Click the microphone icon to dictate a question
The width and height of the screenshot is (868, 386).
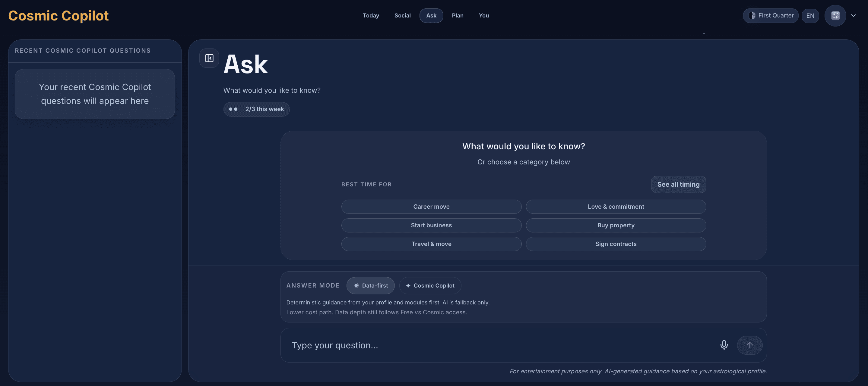click(724, 345)
